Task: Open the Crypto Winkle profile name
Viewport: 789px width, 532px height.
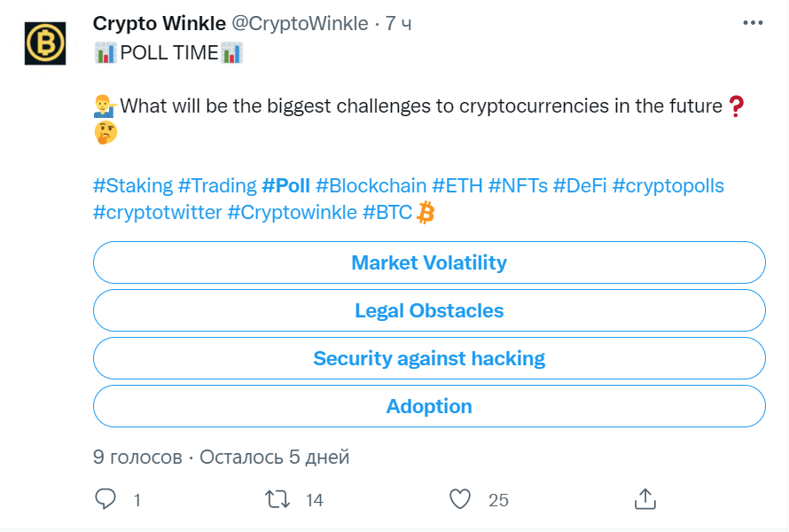Action: click(159, 24)
